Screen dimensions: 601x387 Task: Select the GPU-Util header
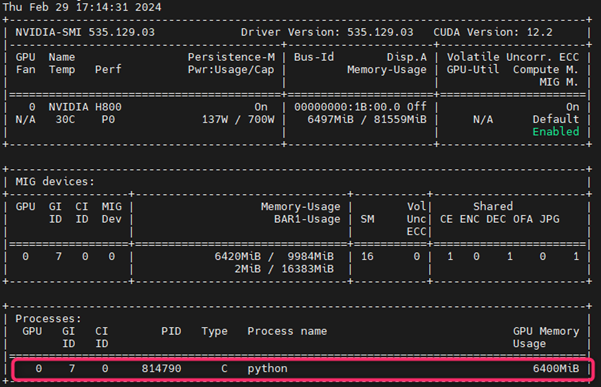473,69
